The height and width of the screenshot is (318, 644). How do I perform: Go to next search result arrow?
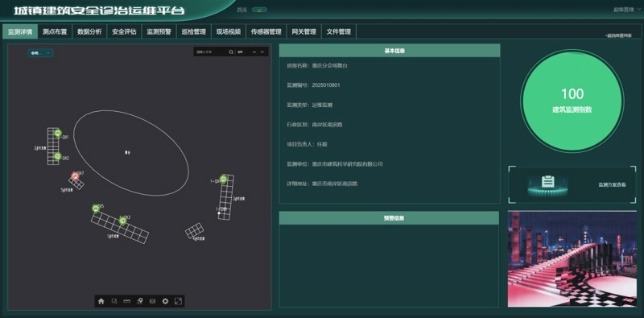point(262,52)
